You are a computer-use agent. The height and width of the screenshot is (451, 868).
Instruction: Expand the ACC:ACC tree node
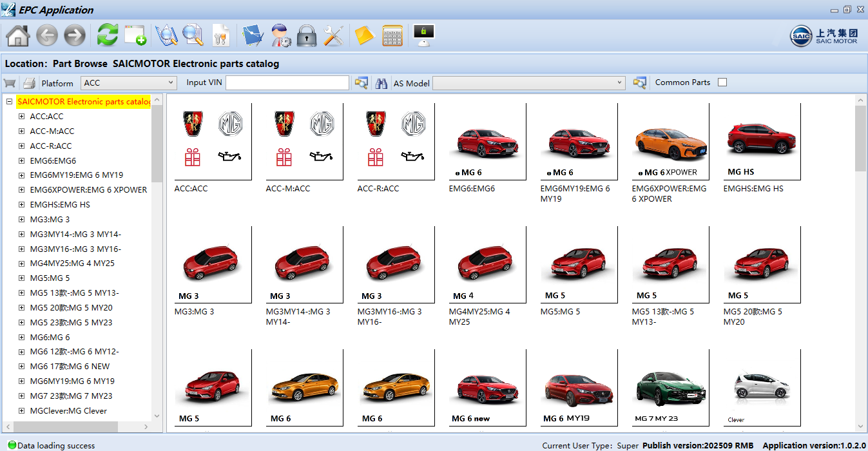(x=21, y=117)
